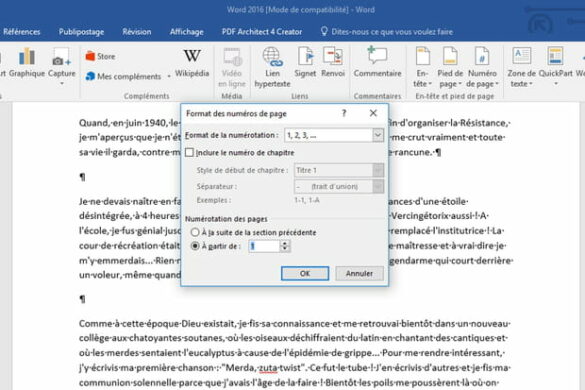Open the Références tab
Screen dimensions: 585x390
(x=21, y=32)
